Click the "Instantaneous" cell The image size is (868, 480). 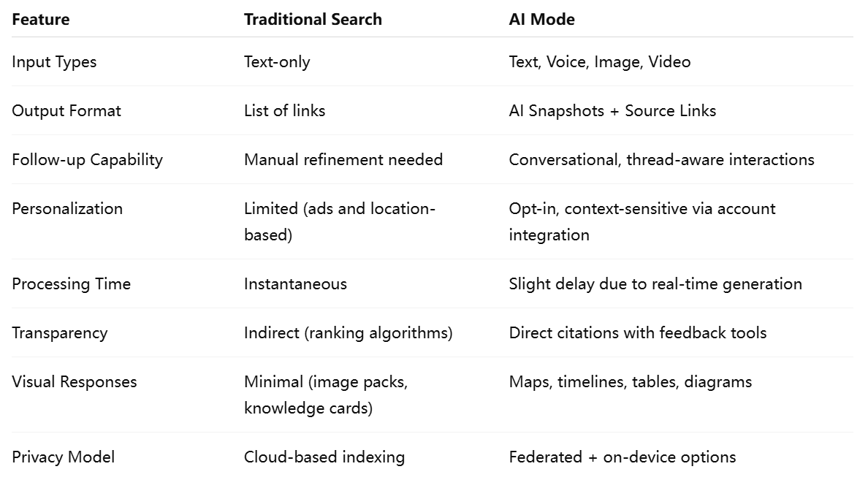[295, 284]
